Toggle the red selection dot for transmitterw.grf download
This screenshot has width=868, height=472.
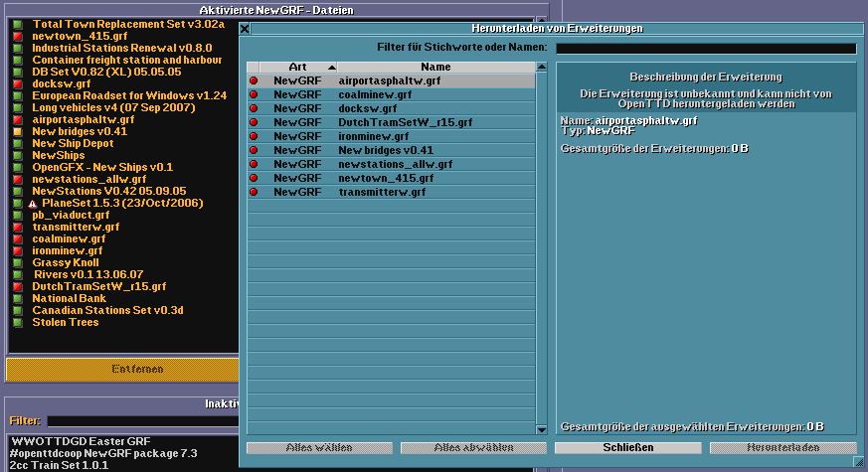254,192
